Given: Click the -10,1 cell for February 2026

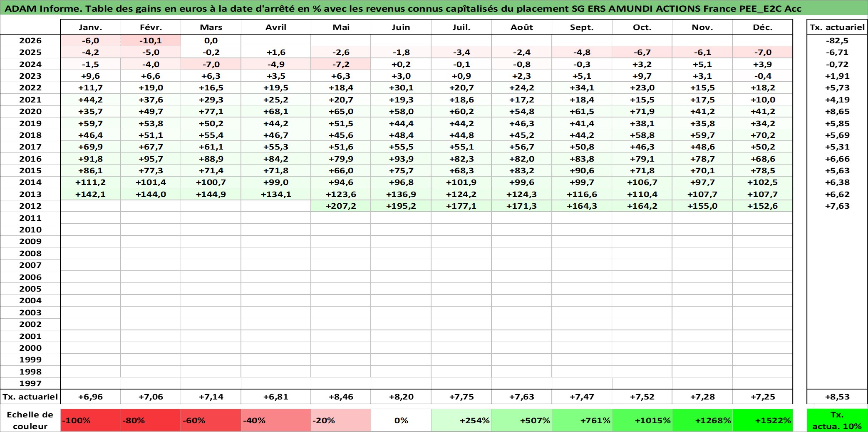Looking at the screenshot, I should pos(151,40).
